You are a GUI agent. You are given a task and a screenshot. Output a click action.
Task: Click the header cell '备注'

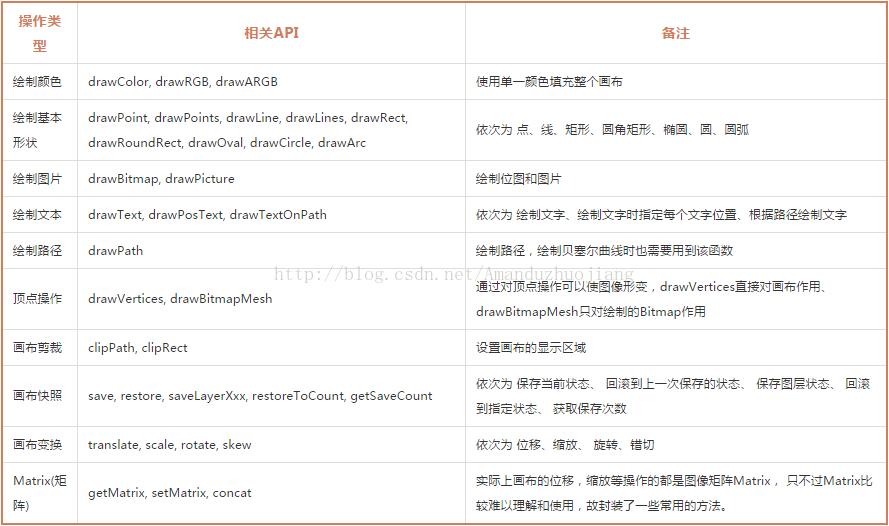tap(676, 33)
